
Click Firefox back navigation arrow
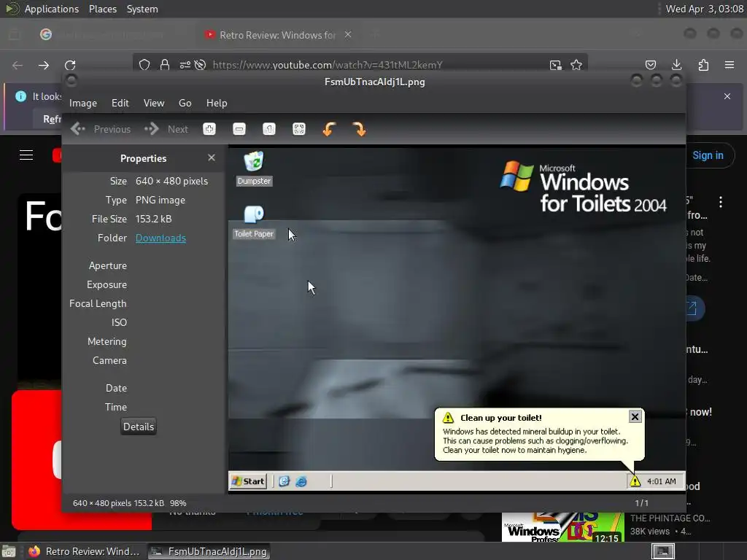(18, 65)
